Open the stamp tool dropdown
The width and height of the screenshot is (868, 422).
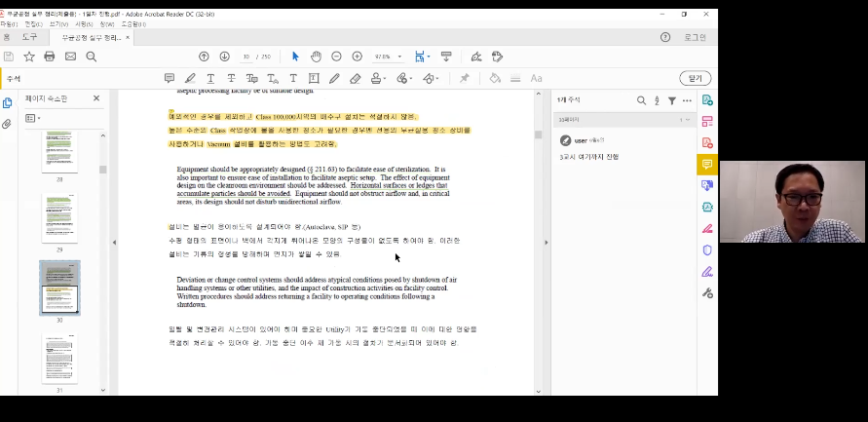(378, 79)
